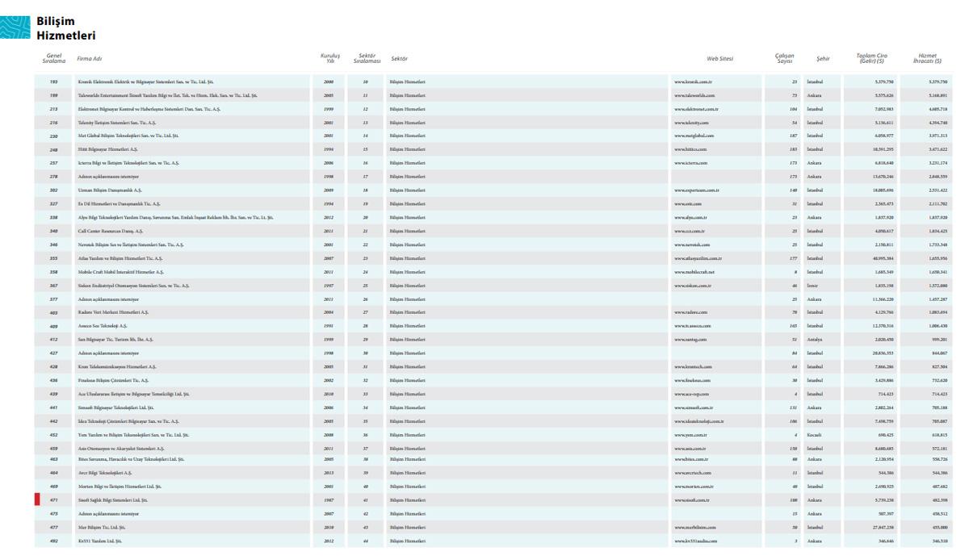
Task: Follow the www.atlasyazilim.com.tr link
Action: pyautogui.click(x=698, y=258)
